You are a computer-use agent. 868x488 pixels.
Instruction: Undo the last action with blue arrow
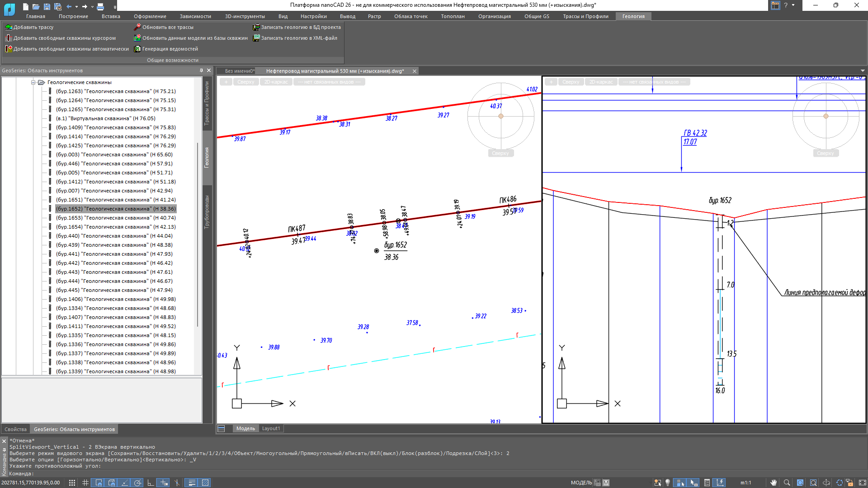pos(69,7)
